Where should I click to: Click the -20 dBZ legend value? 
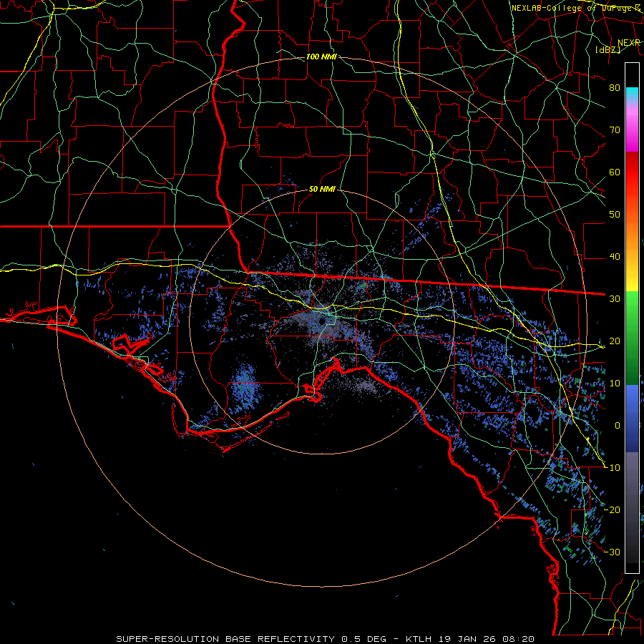click(x=613, y=510)
